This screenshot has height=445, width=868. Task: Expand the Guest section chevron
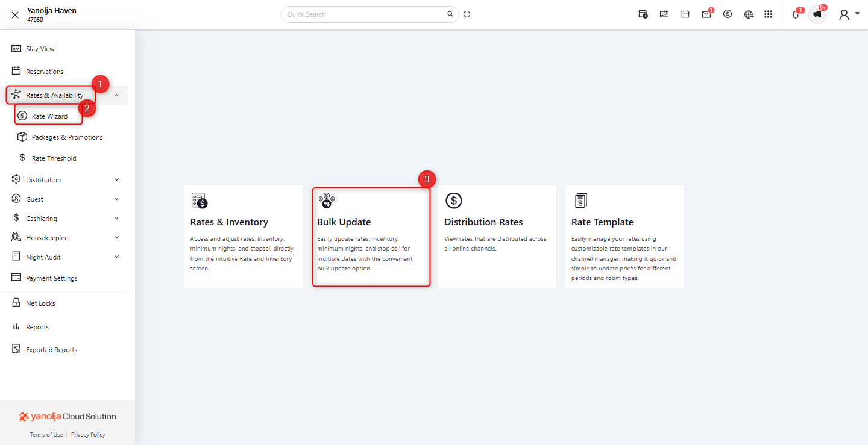point(116,199)
